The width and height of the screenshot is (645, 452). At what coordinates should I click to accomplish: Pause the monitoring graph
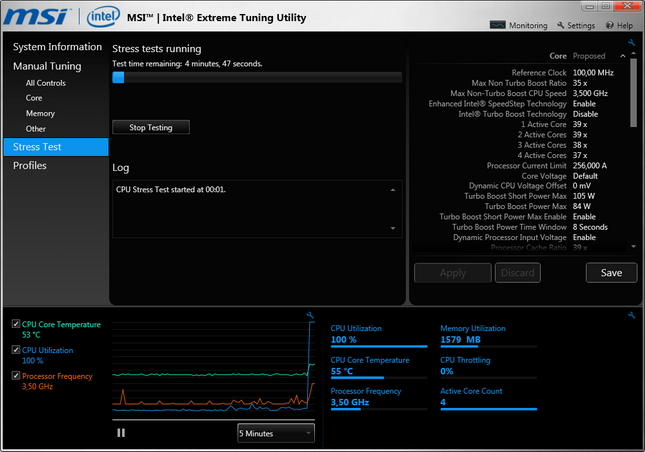click(121, 433)
